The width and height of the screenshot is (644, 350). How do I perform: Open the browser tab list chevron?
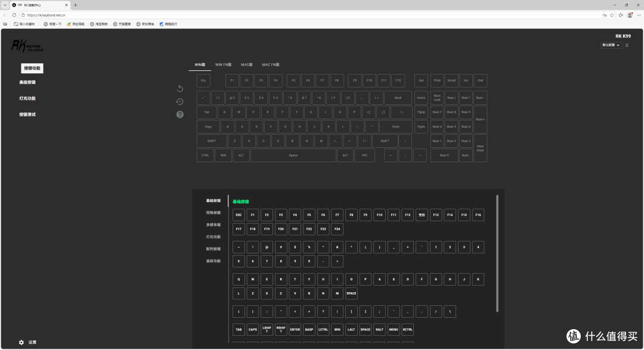coord(5,5)
